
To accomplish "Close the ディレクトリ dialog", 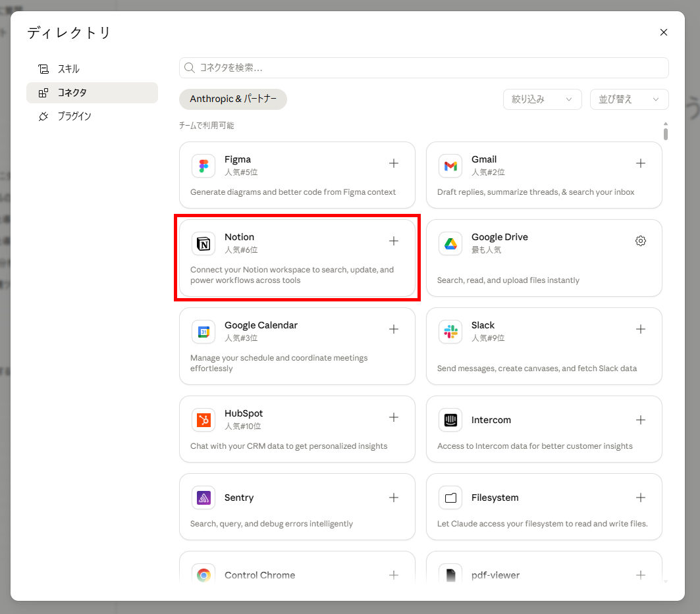I will [663, 32].
